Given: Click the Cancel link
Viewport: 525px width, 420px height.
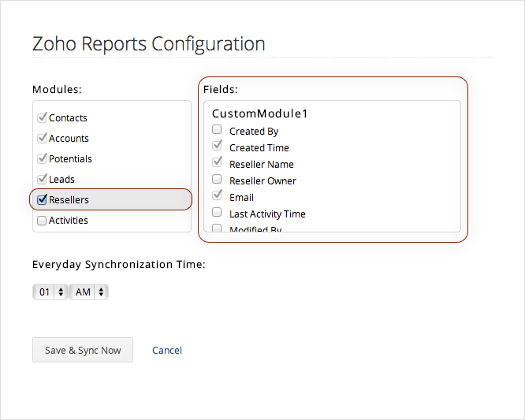Looking at the screenshot, I should [x=167, y=350].
